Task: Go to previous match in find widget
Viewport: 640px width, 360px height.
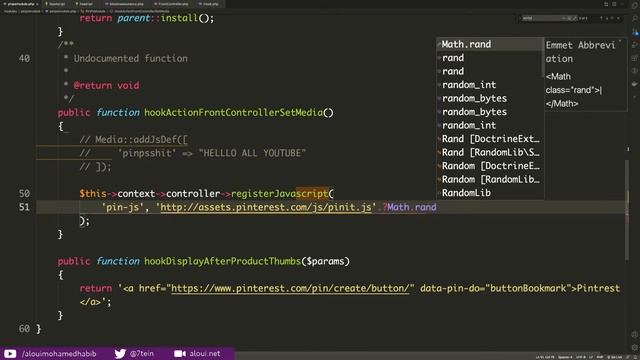Action: (x=601, y=18)
